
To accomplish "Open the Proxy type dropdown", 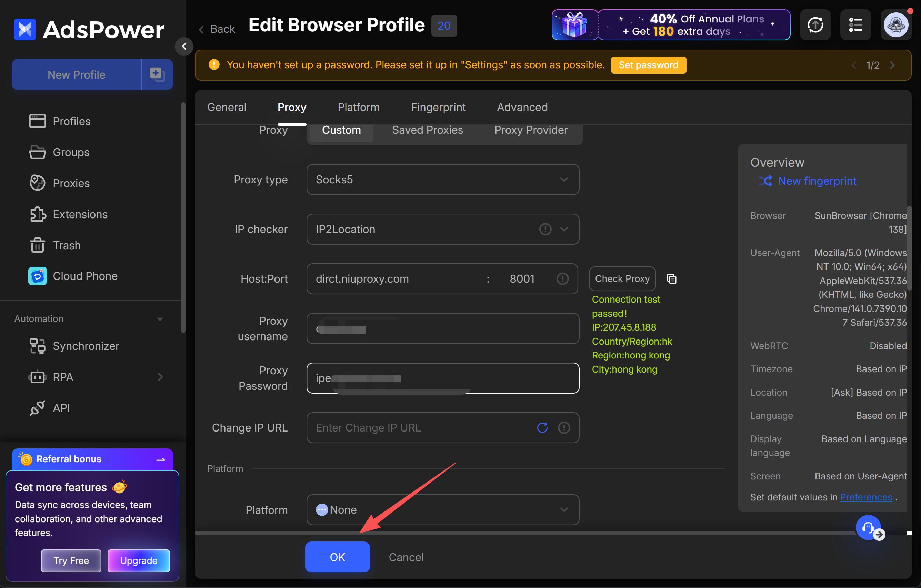I will pos(443,180).
